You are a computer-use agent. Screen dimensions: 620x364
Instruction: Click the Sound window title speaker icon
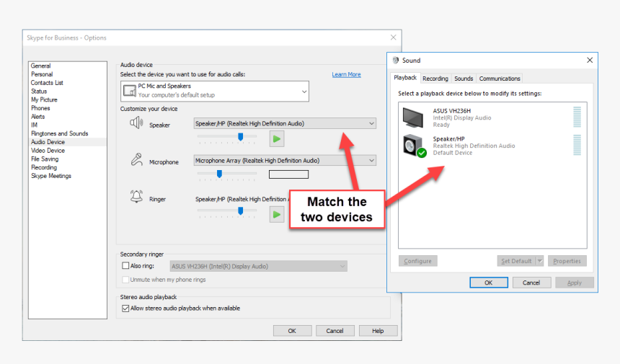pos(395,60)
